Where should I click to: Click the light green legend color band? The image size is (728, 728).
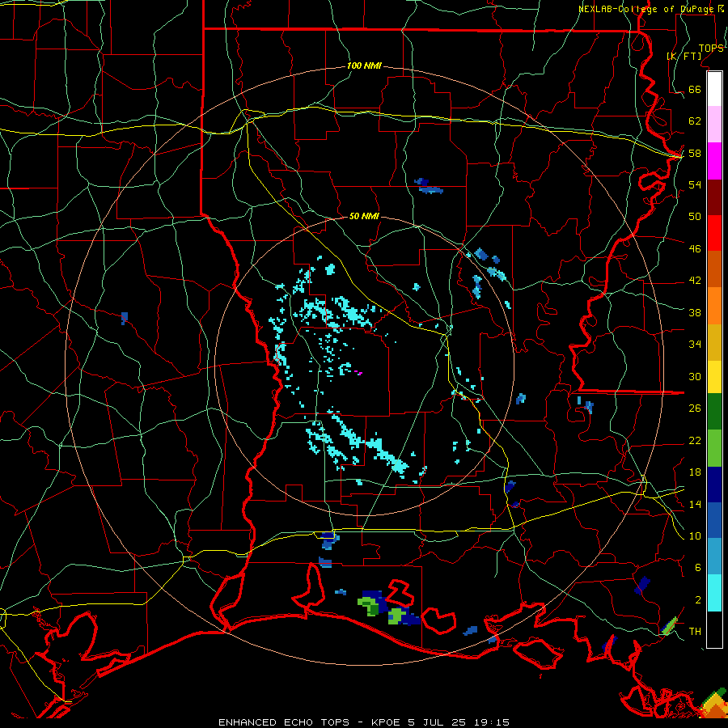(x=714, y=448)
